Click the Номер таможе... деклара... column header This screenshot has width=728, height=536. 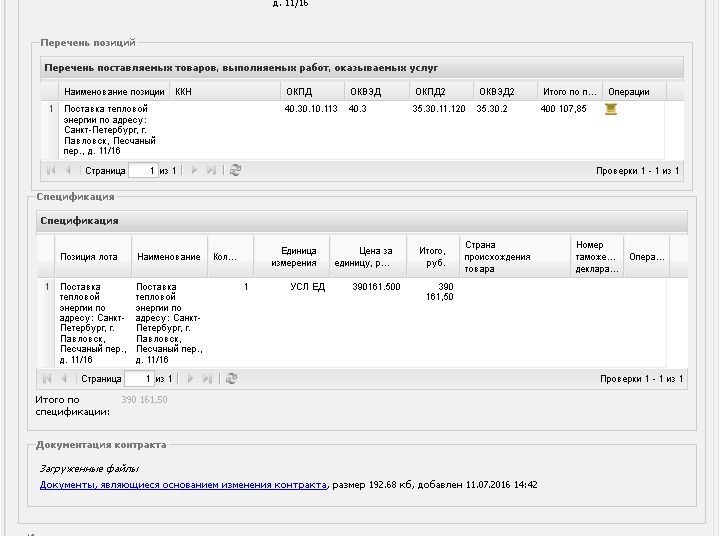pyautogui.click(x=597, y=256)
